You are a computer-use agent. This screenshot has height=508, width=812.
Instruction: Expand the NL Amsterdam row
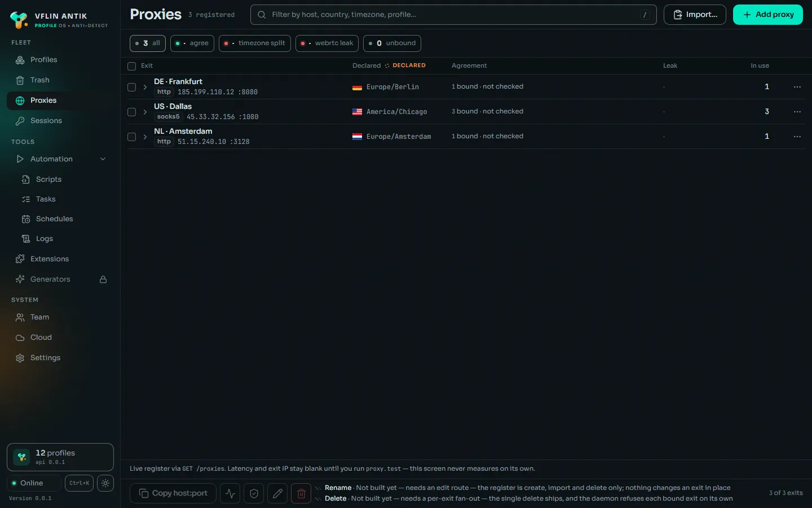[x=145, y=137]
